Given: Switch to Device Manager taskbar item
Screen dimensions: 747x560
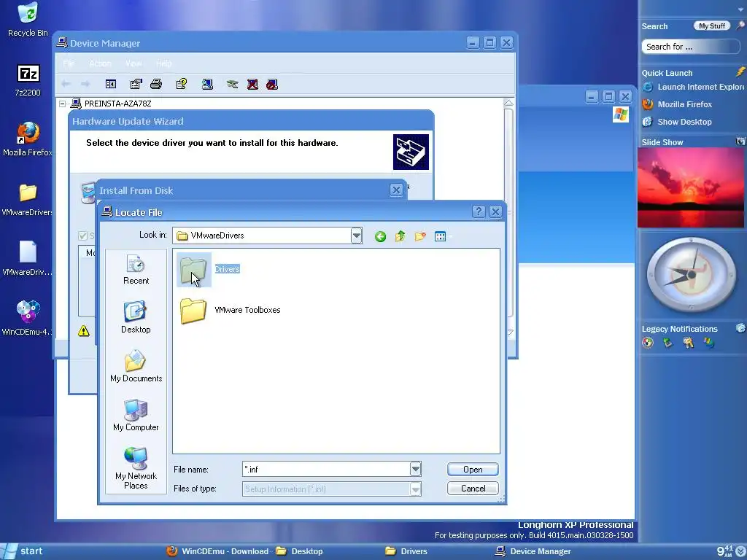Looking at the screenshot, I should tap(533, 551).
